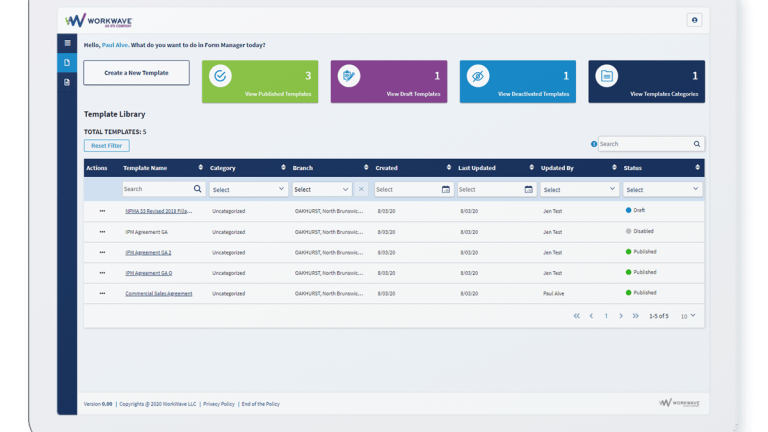
Task: Open the Last Updated calendar icon
Action: click(528, 190)
